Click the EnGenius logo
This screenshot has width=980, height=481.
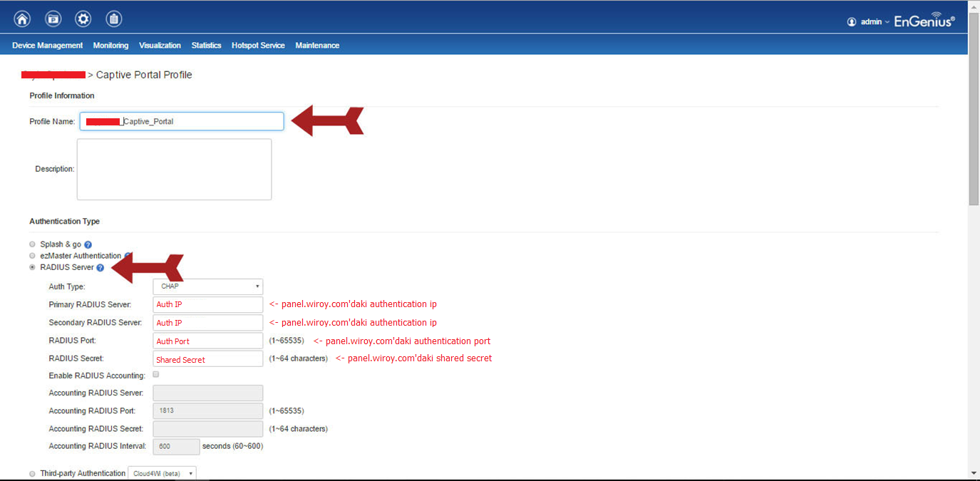pyautogui.click(x=924, y=21)
